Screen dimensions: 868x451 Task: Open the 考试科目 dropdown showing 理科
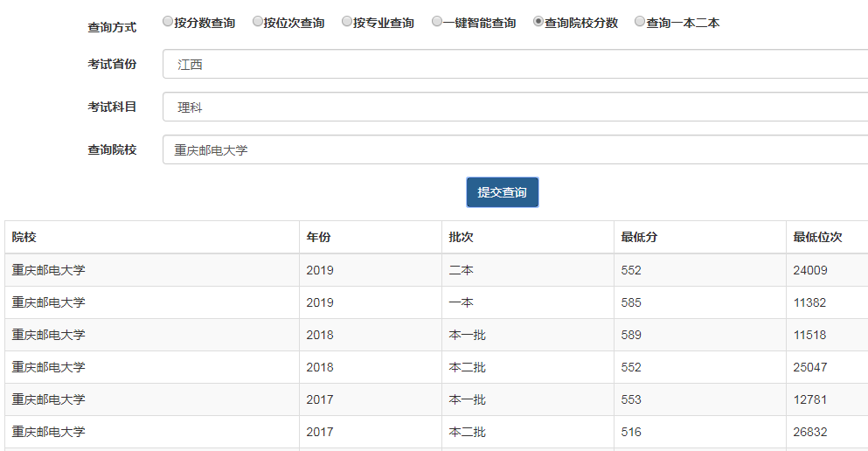pos(516,107)
